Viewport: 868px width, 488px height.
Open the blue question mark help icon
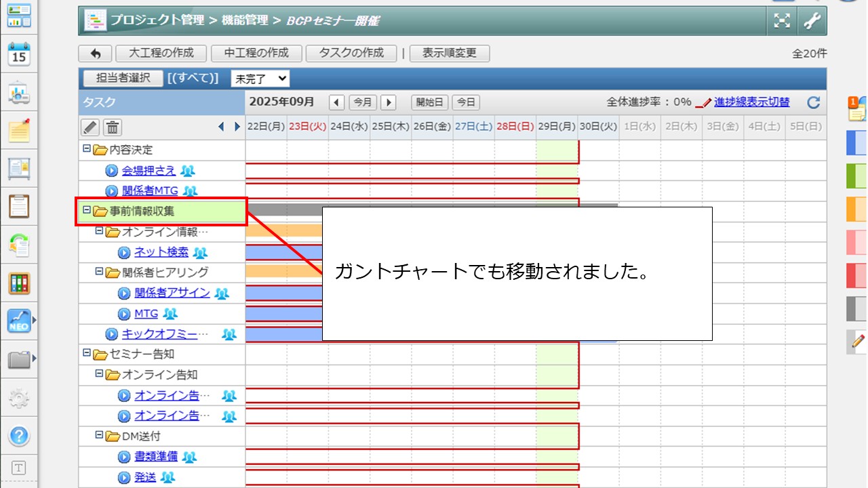pyautogui.click(x=19, y=435)
